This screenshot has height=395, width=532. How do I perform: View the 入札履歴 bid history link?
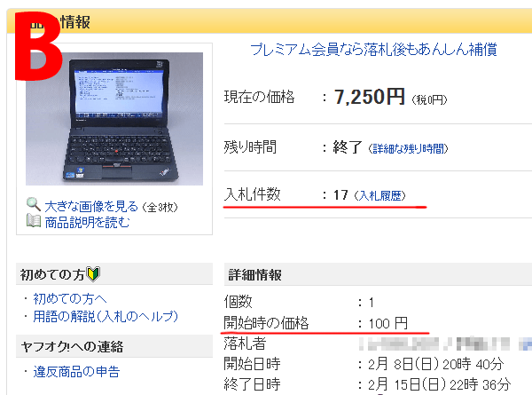pyautogui.click(x=379, y=195)
